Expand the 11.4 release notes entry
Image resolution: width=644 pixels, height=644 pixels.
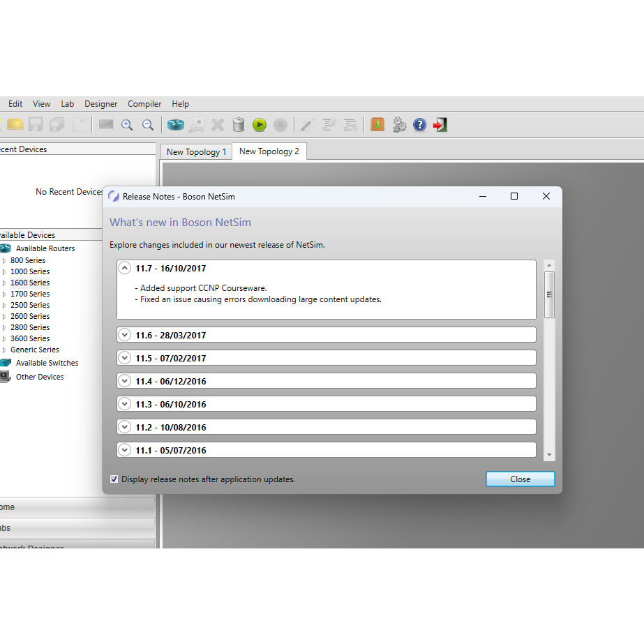point(125,381)
